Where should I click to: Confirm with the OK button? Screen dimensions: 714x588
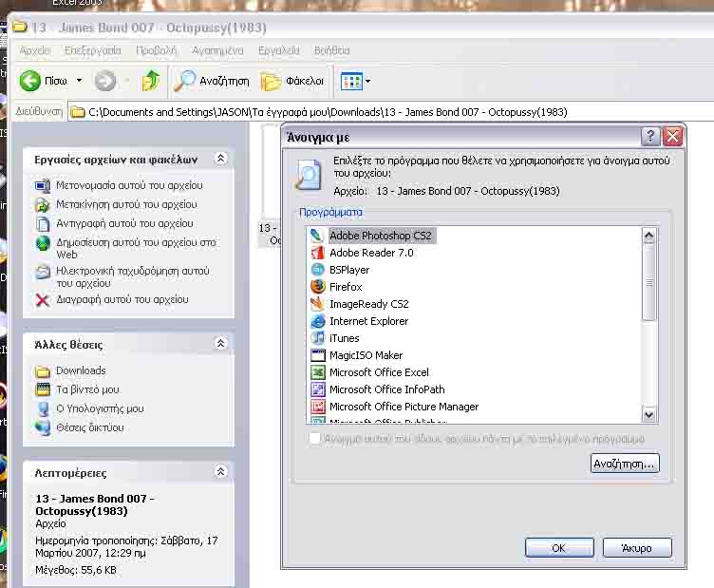click(559, 548)
